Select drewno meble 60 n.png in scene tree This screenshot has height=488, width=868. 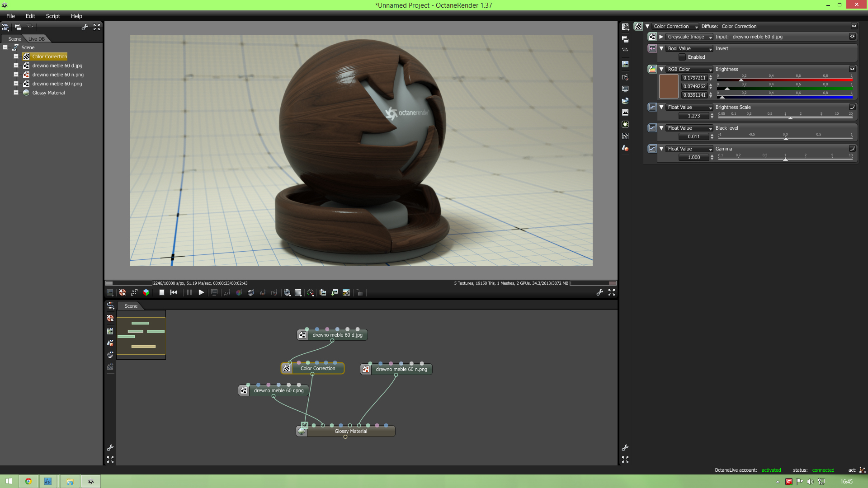coord(57,75)
